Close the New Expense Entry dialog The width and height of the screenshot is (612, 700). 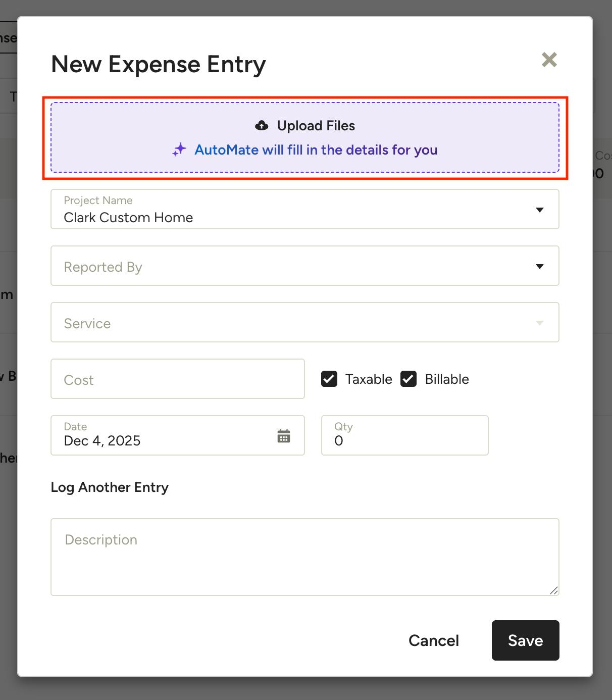(549, 60)
